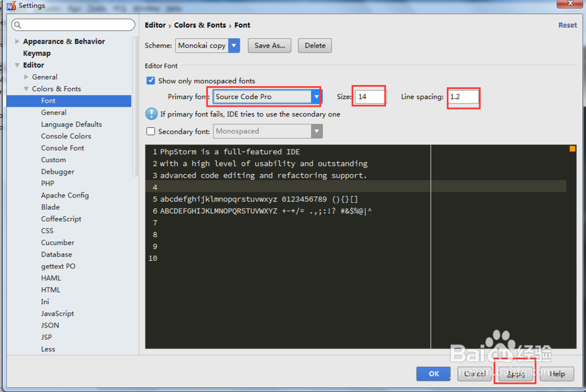Click the info icon about font fallback

coord(152,114)
